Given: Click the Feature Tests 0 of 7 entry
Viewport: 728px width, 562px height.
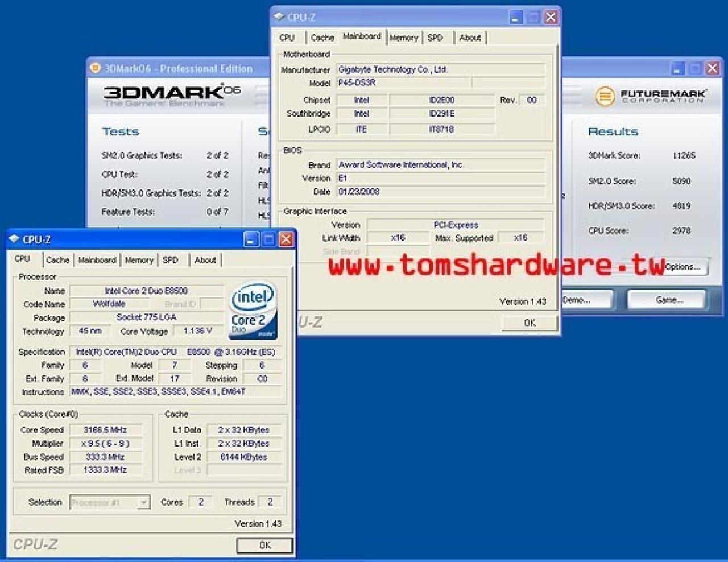Looking at the screenshot, I should (x=165, y=212).
